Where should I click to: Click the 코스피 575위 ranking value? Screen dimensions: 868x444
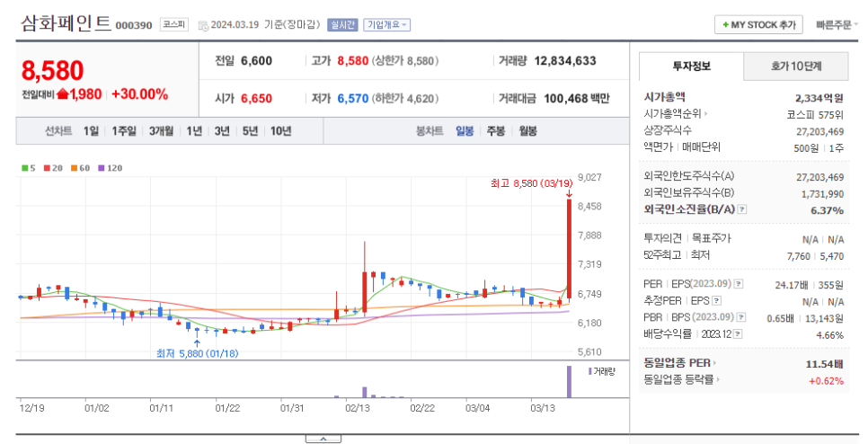click(815, 115)
